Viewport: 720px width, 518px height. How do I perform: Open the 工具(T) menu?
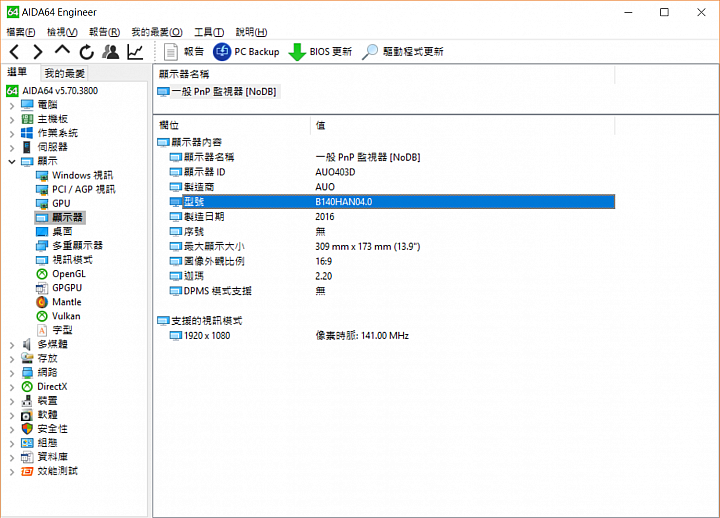click(209, 32)
